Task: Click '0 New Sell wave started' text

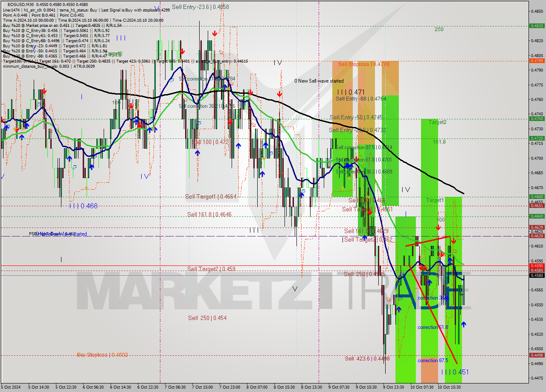Action: (319, 81)
